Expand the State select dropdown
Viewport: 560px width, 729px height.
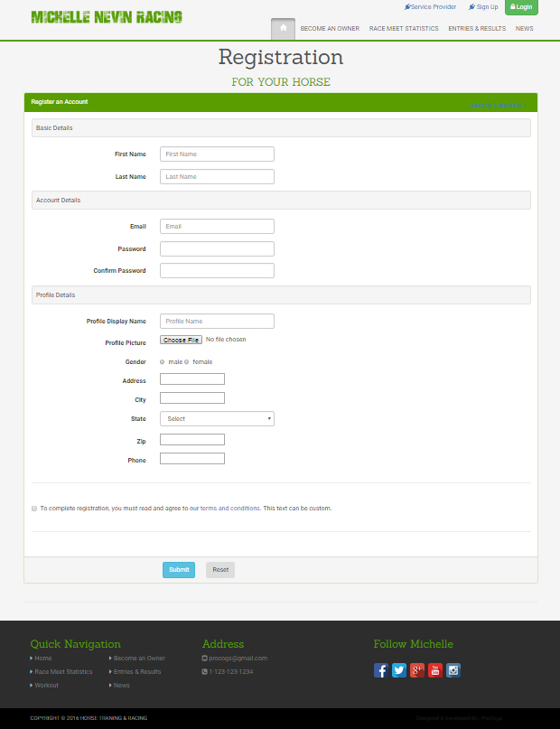[217, 419]
